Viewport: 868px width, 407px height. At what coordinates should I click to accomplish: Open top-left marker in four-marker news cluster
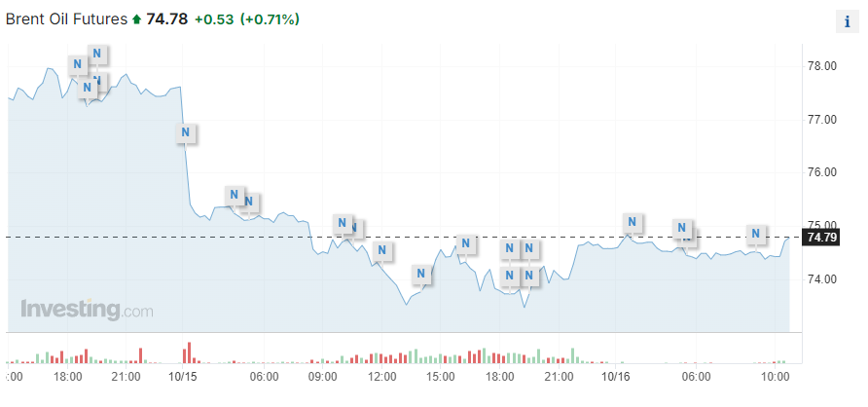coord(509,248)
